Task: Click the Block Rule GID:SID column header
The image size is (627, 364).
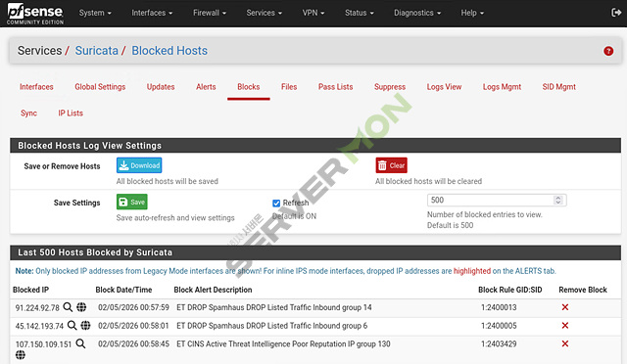Action: click(x=510, y=290)
